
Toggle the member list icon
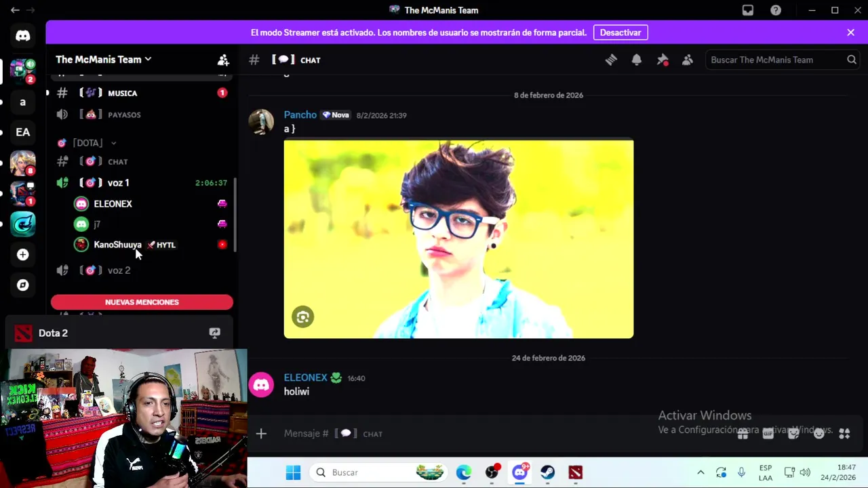[x=688, y=60]
